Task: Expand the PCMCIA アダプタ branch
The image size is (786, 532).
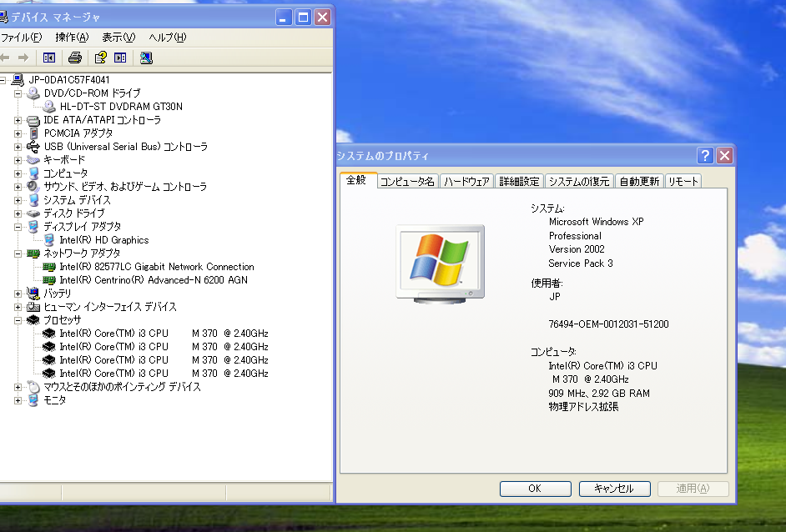Action: [x=18, y=133]
